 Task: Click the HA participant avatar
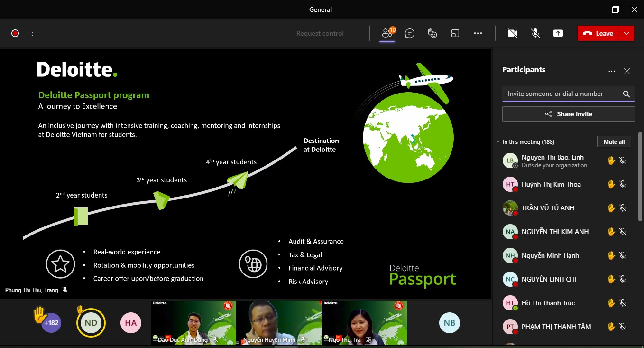[x=131, y=323]
